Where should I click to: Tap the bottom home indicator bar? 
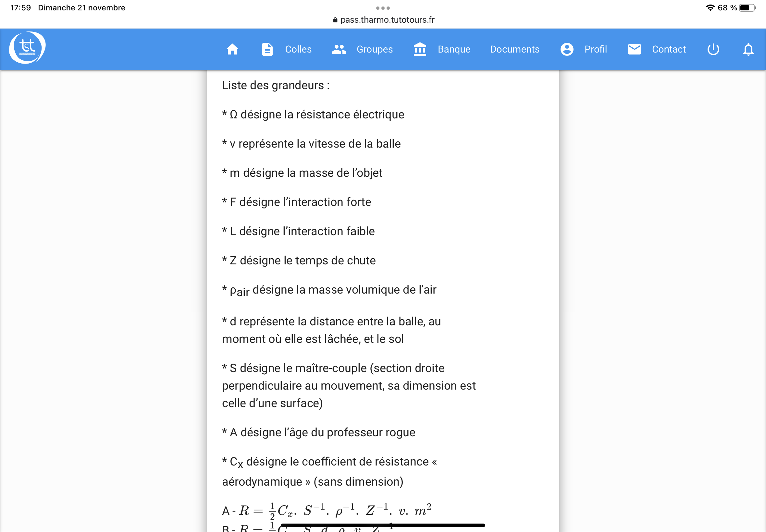pyautogui.click(x=383, y=525)
